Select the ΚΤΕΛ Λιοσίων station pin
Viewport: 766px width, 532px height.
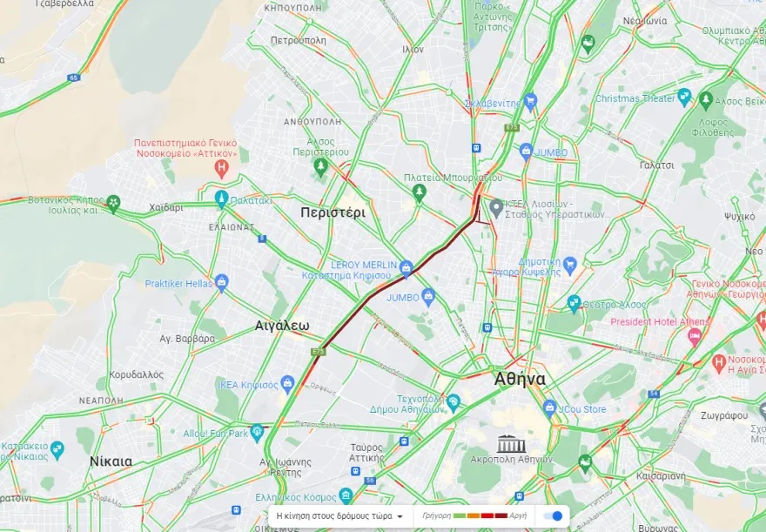[x=496, y=208]
